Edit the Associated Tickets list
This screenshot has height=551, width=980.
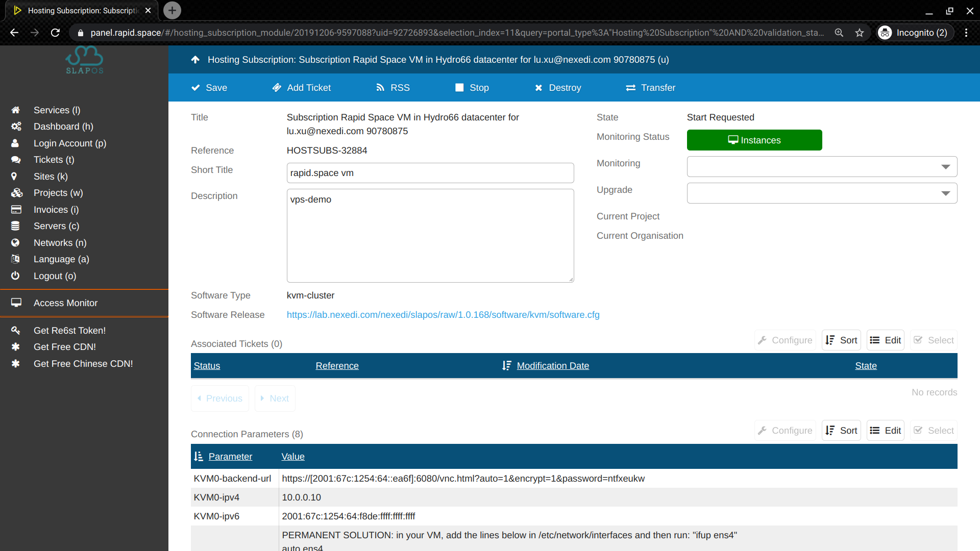pos(886,340)
